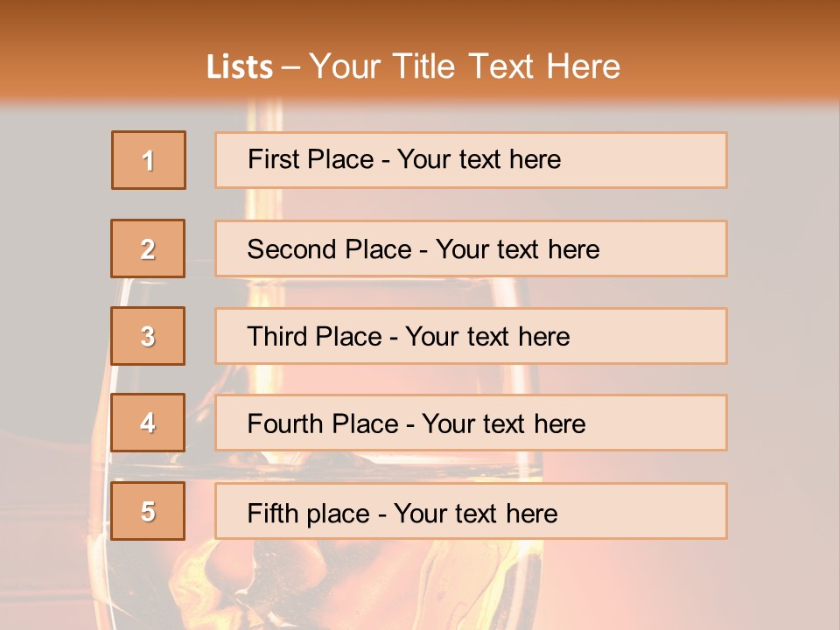
Task: Click Your Title Text Here heading
Action: (x=465, y=67)
